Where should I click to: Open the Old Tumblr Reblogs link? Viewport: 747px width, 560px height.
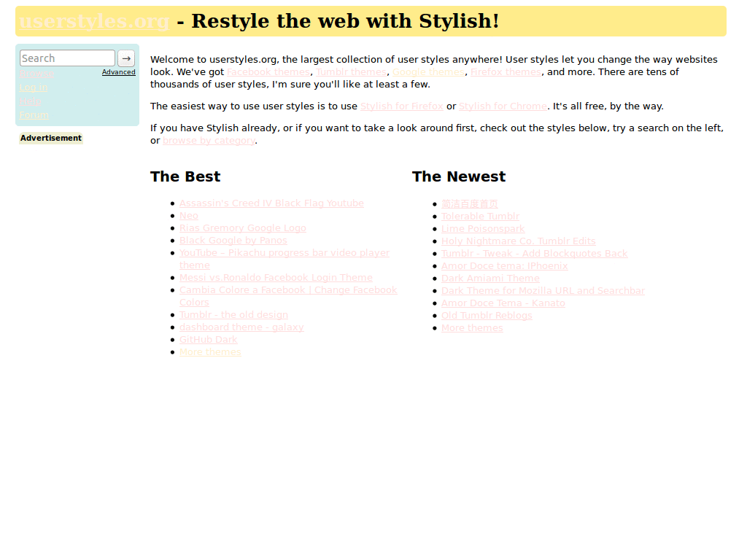(487, 315)
